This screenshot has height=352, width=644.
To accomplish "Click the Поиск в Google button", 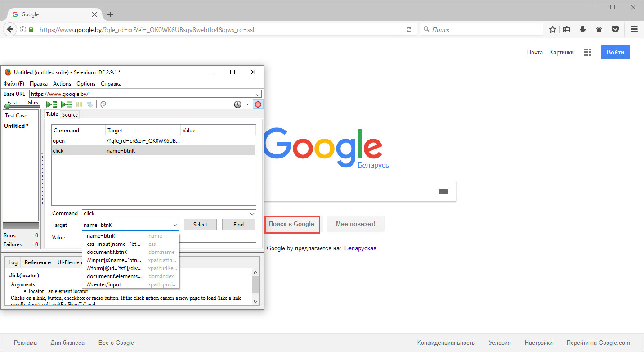I will (291, 224).
